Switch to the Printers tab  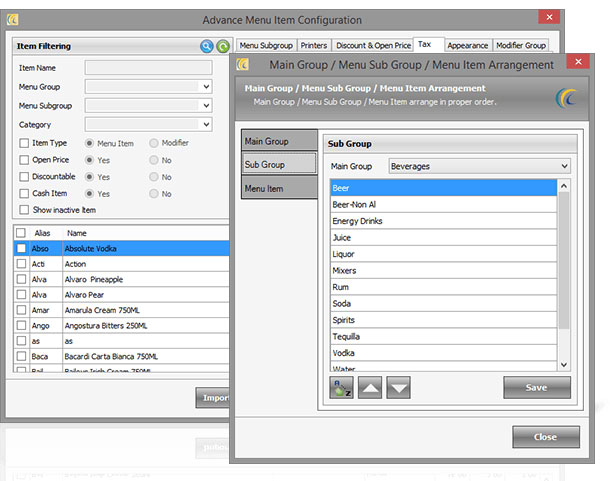314,46
